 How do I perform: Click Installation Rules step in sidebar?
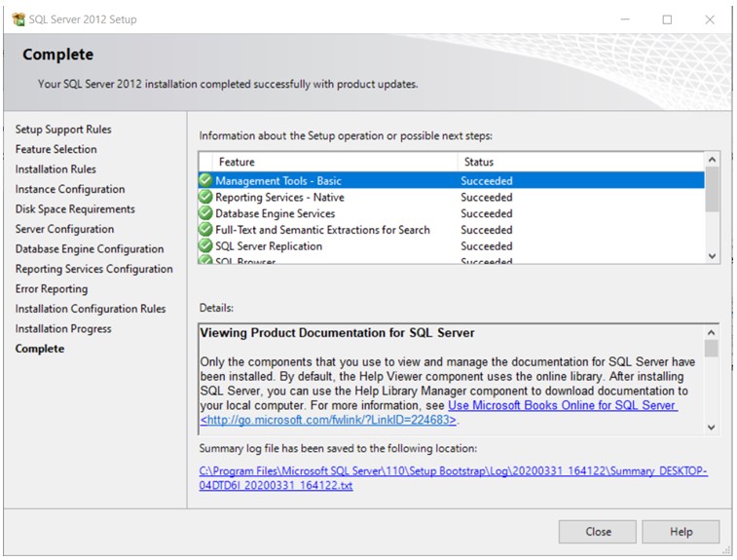click(55, 168)
